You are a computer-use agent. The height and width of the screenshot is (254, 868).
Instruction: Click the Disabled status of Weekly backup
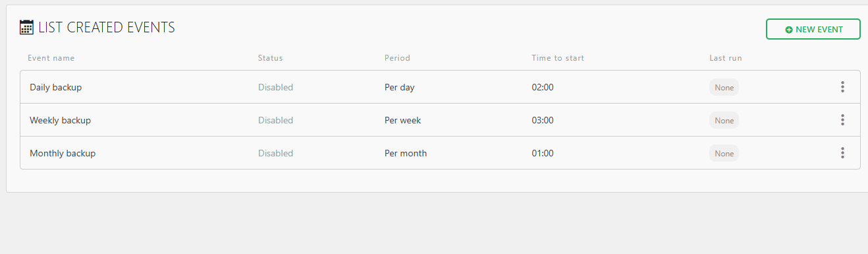(275, 120)
